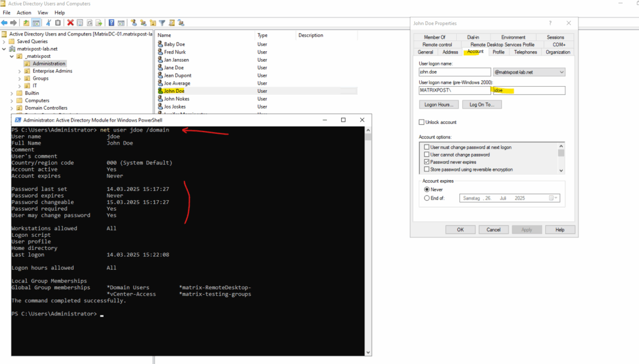Expand the Saved Queries tree node
The width and height of the screenshot is (639, 364).
pyautogui.click(x=4, y=42)
